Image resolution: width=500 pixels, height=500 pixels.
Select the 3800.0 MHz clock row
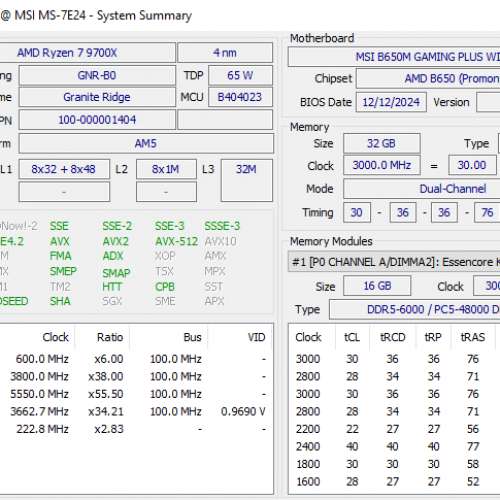click(137, 377)
